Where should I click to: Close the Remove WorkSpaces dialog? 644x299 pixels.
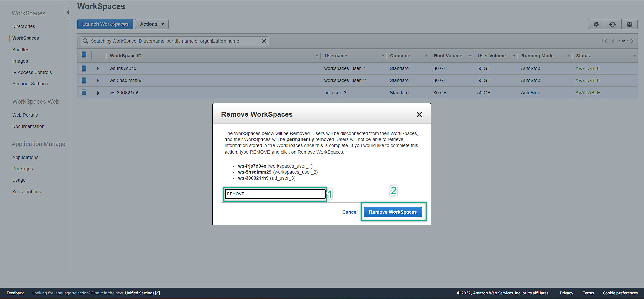pos(419,115)
